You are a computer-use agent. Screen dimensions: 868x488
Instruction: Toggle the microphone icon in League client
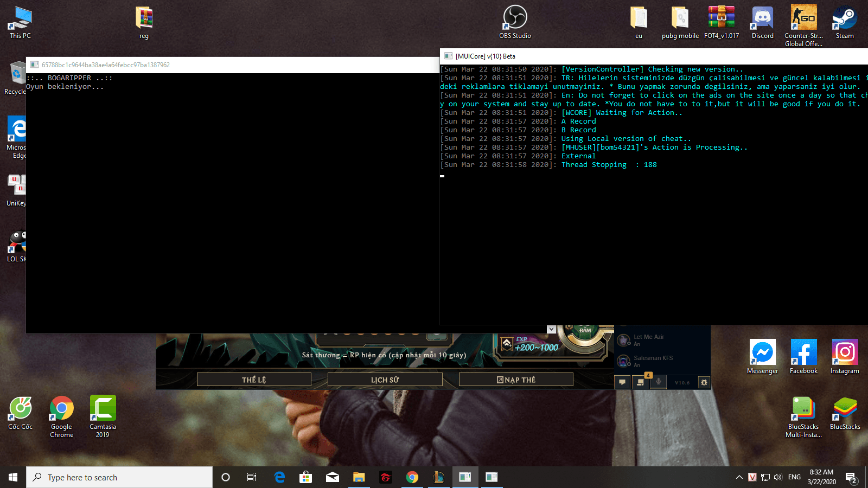[659, 382]
